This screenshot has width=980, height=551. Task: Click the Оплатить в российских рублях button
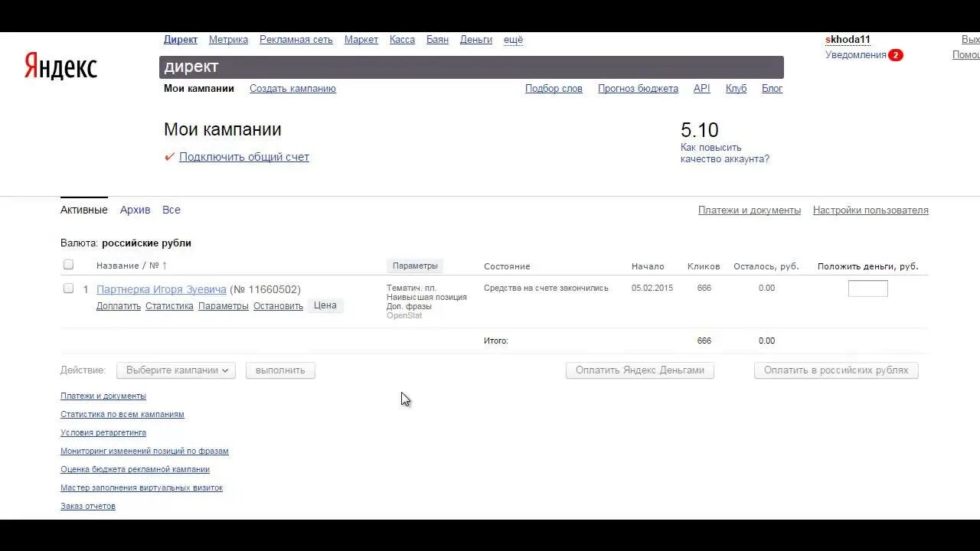pyautogui.click(x=836, y=370)
